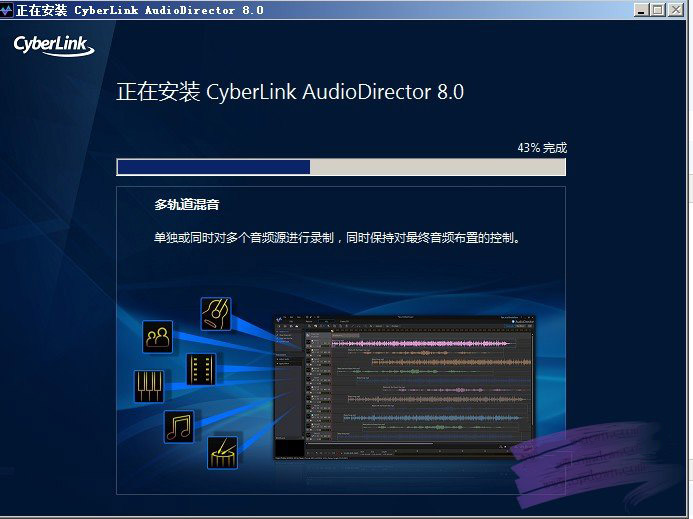Click the film strip video icon

click(x=201, y=369)
